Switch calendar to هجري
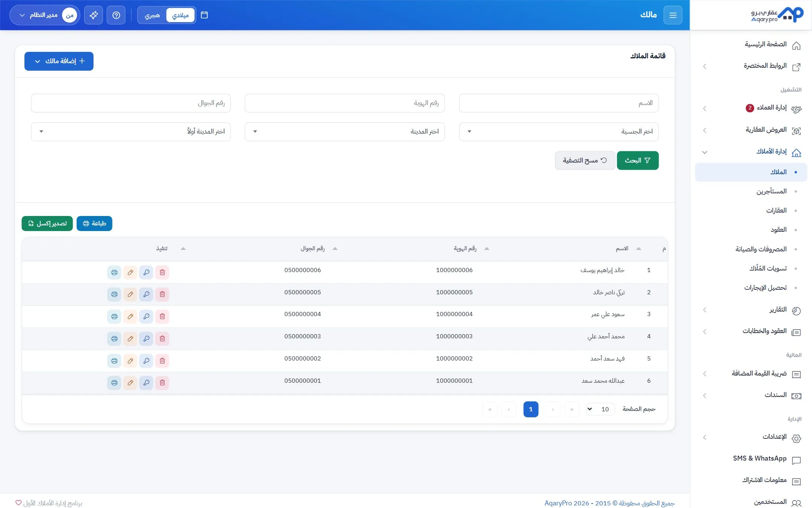812x508 pixels. [x=152, y=15]
